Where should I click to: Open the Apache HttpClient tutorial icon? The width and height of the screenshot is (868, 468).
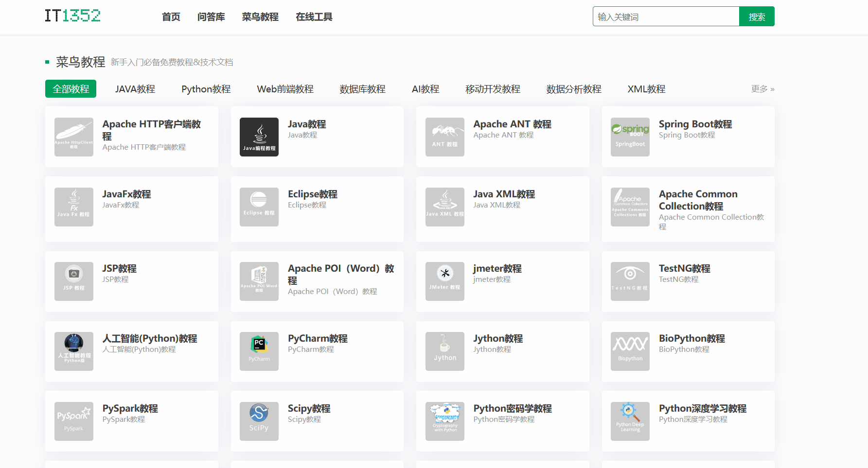[74, 137]
